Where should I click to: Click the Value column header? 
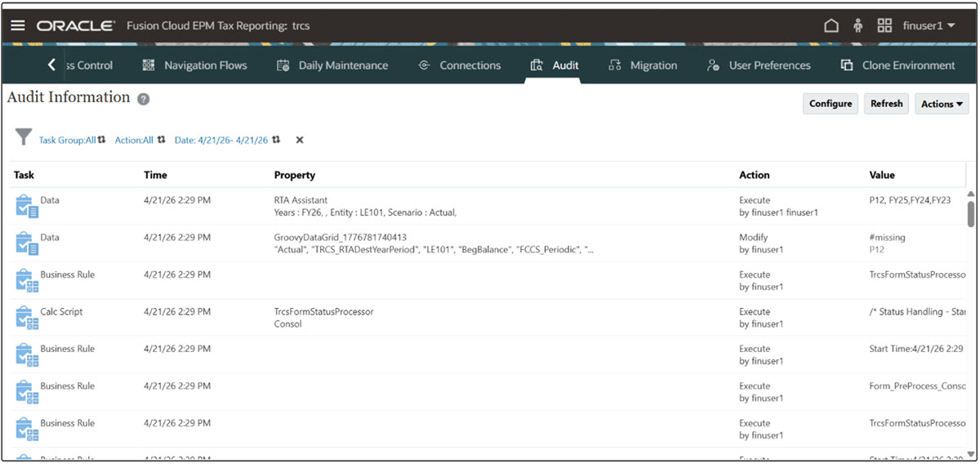pos(882,175)
